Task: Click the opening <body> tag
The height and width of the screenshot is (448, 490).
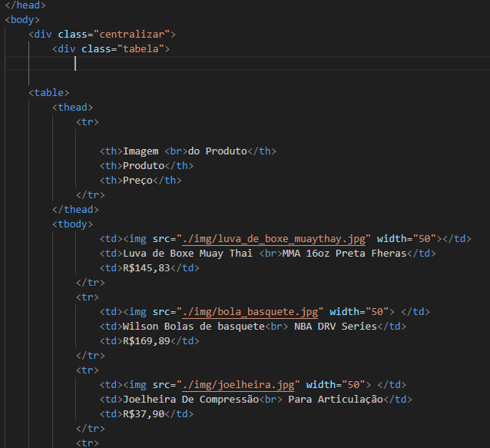Action: pyautogui.click(x=22, y=20)
